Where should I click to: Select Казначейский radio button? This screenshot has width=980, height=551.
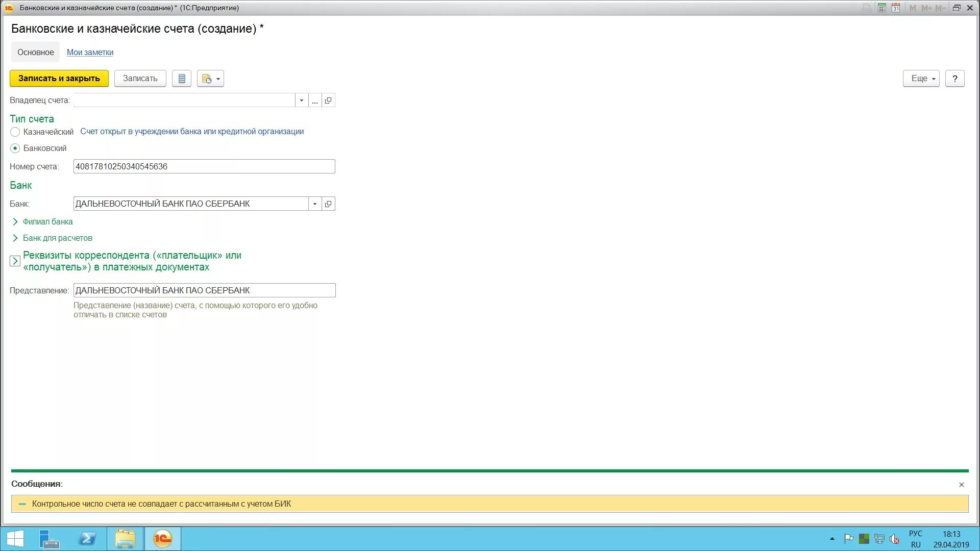15,131
